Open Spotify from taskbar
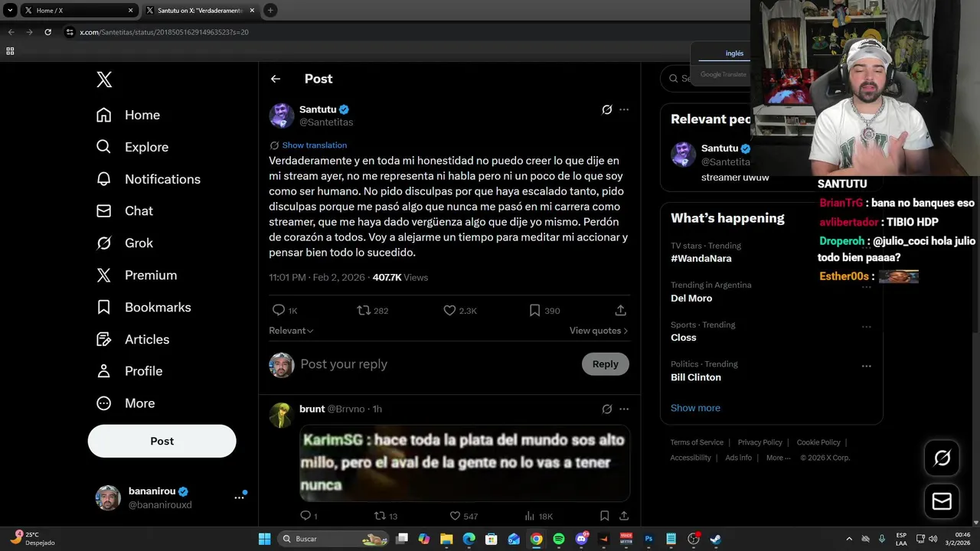 click(x=559, y=539)
